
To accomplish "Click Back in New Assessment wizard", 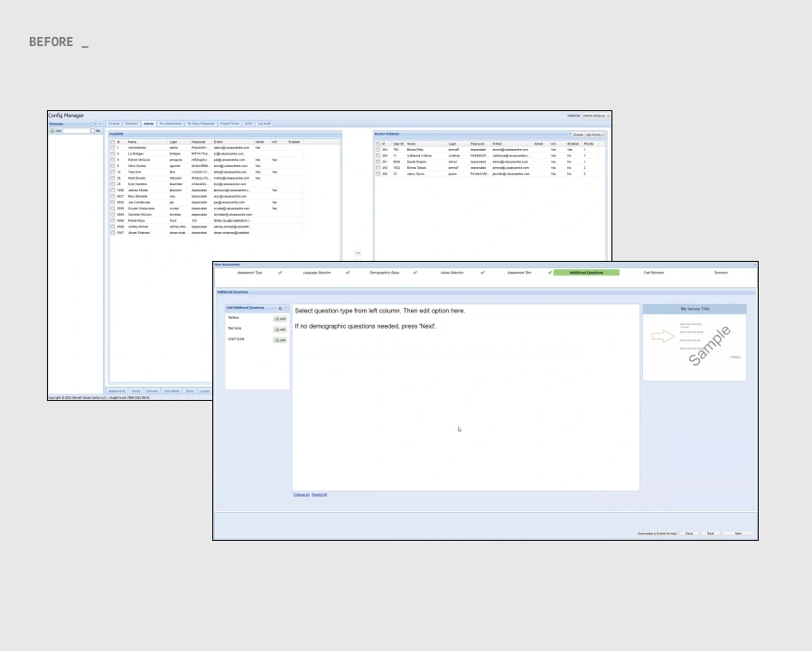I will [711, 534].
